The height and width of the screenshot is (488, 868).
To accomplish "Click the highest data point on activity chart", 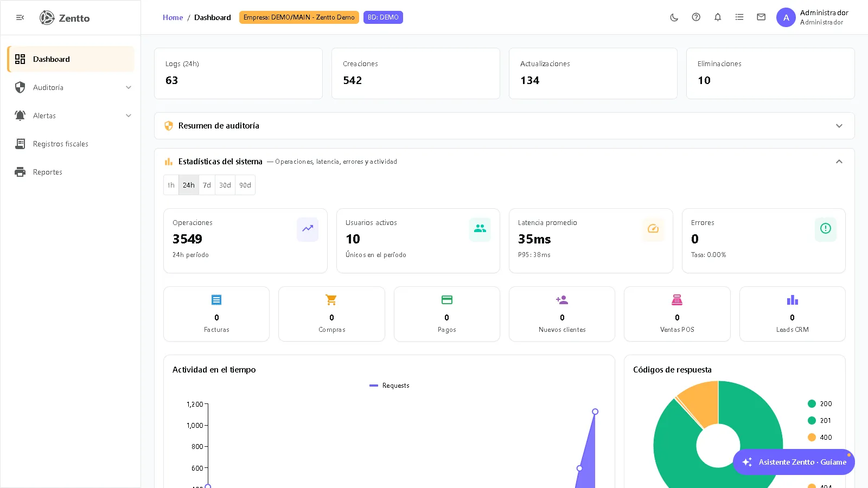I will coord(595,412).
